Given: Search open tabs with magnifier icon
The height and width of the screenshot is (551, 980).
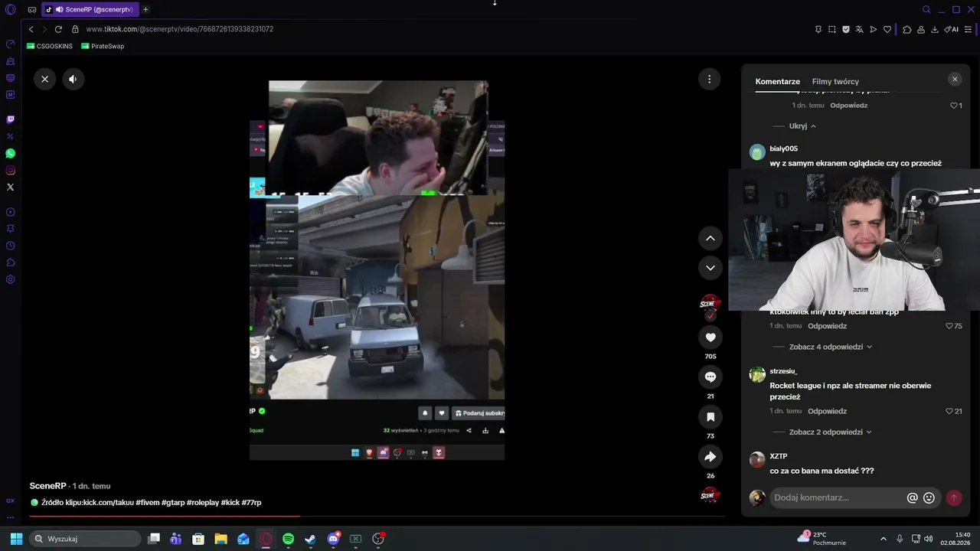Looking at the screenshot, I should 926,10.
